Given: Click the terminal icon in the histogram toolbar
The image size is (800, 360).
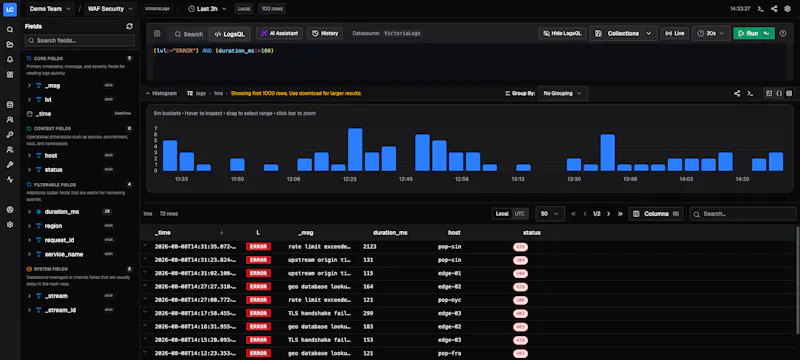Looking at the screenshot, I should click(x=750, y=93).
